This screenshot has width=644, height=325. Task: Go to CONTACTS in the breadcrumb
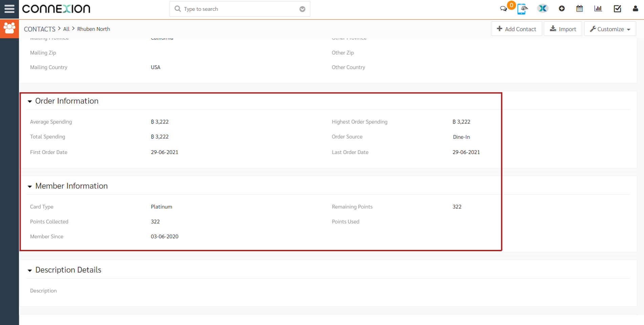[40, 29]
